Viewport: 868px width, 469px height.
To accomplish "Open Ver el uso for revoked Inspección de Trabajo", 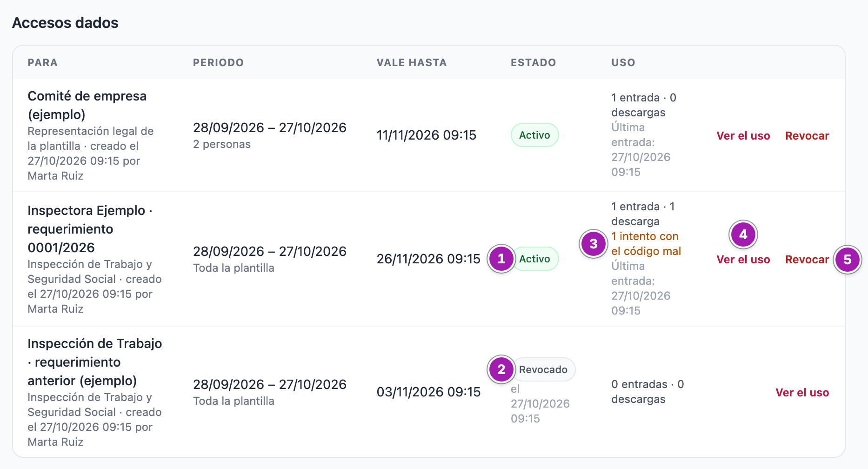I will [802, 393].
